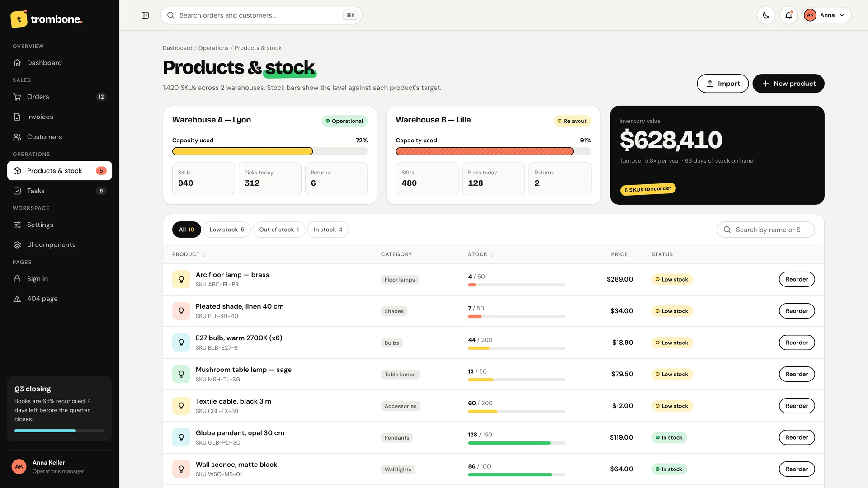Click Dashboard breadcrumb link
Viewport: 868px width, 488px height.
[x=177, y=48]
